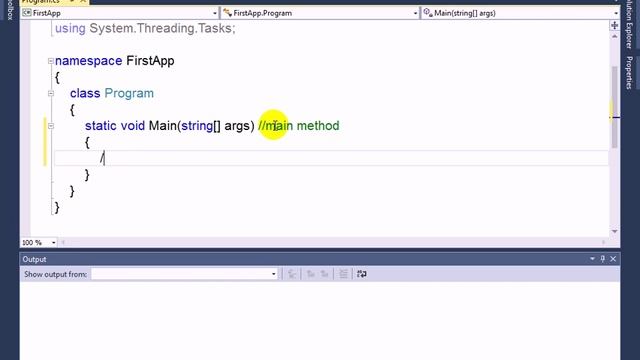Click the Clear All icon in the Output toolbar

click(343, 274)
